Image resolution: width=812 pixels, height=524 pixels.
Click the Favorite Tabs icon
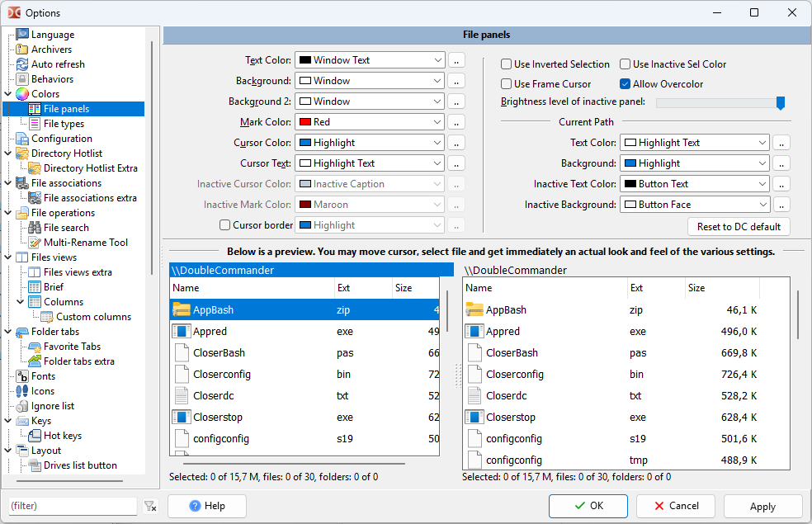click(x=35, y=347)
